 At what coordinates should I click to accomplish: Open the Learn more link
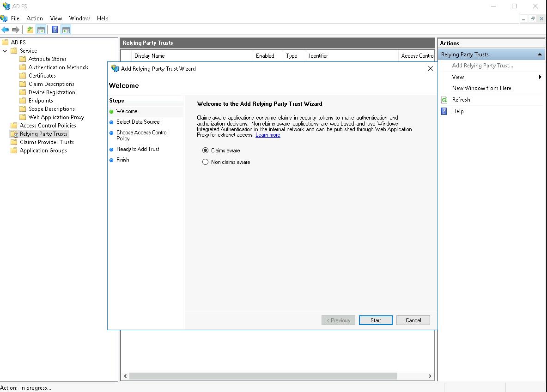[x=268, y=135]
